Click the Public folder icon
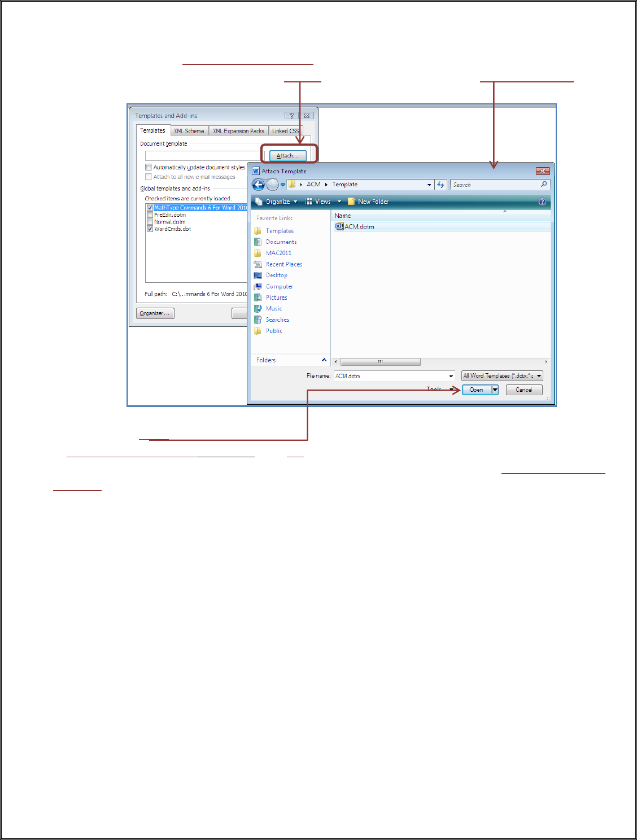This screenshot has width=637, height=840. [x=258, y=331]
